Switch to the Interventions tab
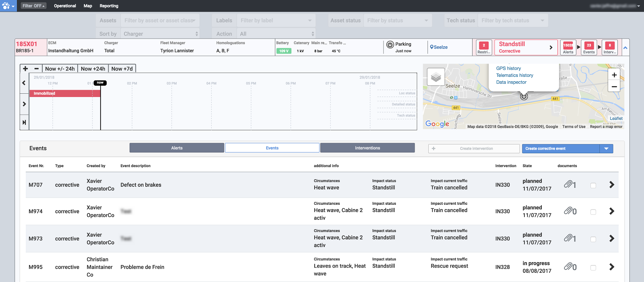This screenshot has height=282, width=644. [367, 148]
